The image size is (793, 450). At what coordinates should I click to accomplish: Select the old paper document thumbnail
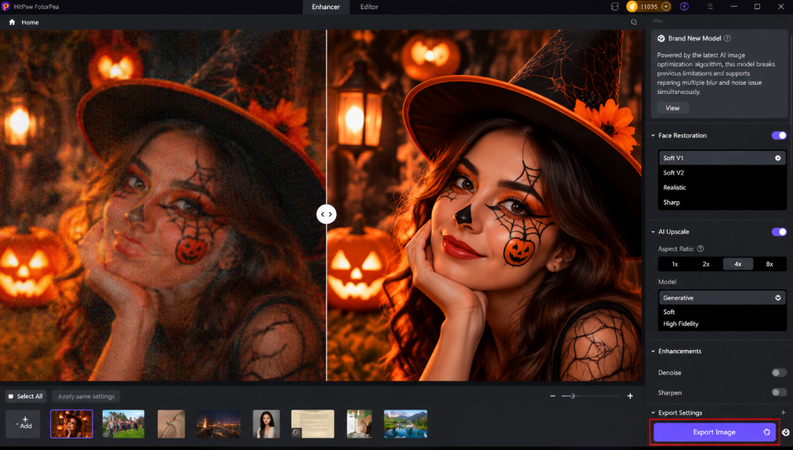[x=313, y=424]
